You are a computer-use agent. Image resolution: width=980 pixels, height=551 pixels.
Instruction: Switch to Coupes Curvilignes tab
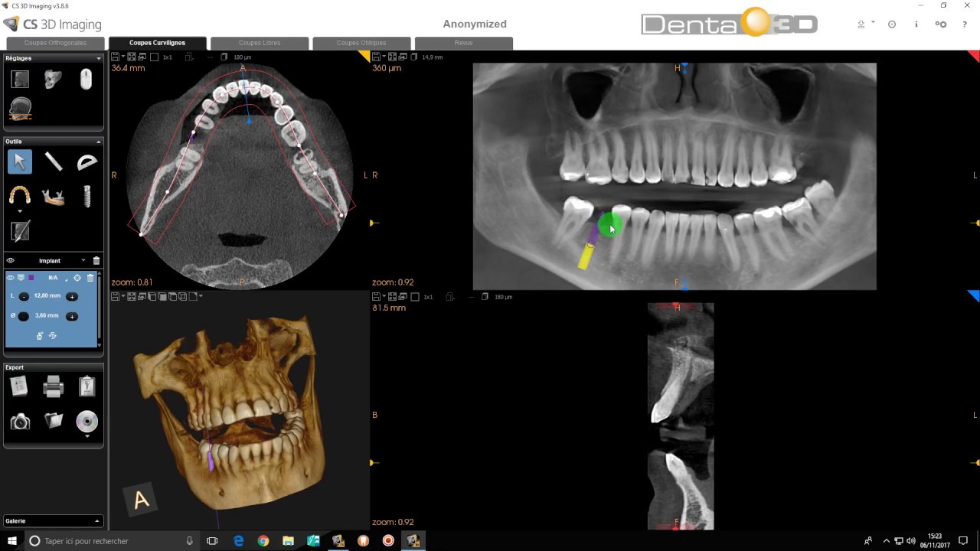coord(157,43)
